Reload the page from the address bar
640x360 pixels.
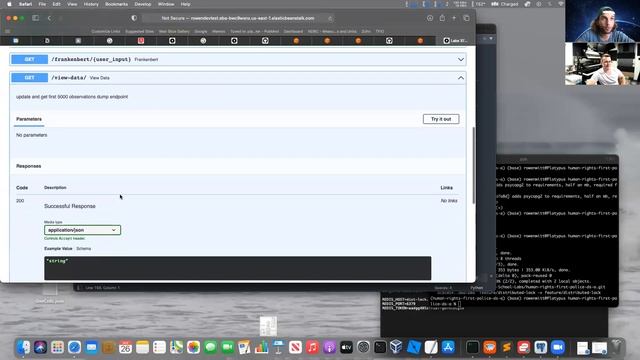point(330,18)
